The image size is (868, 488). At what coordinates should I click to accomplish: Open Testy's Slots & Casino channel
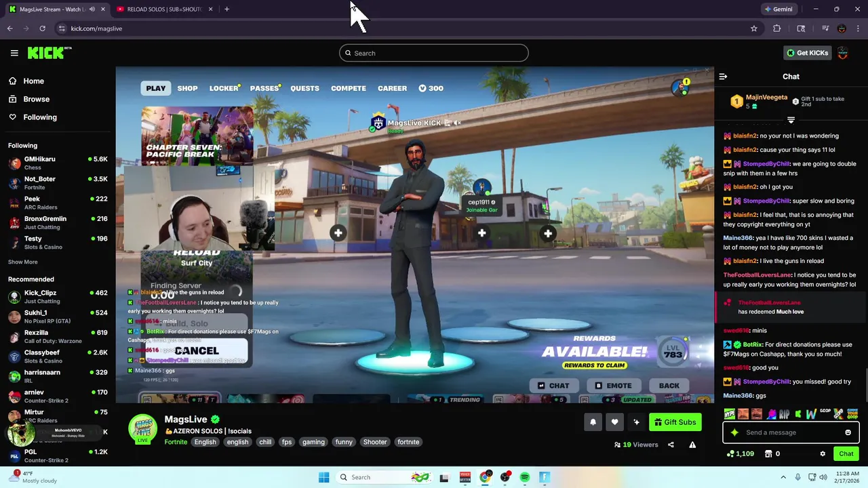tap(58, 243)
